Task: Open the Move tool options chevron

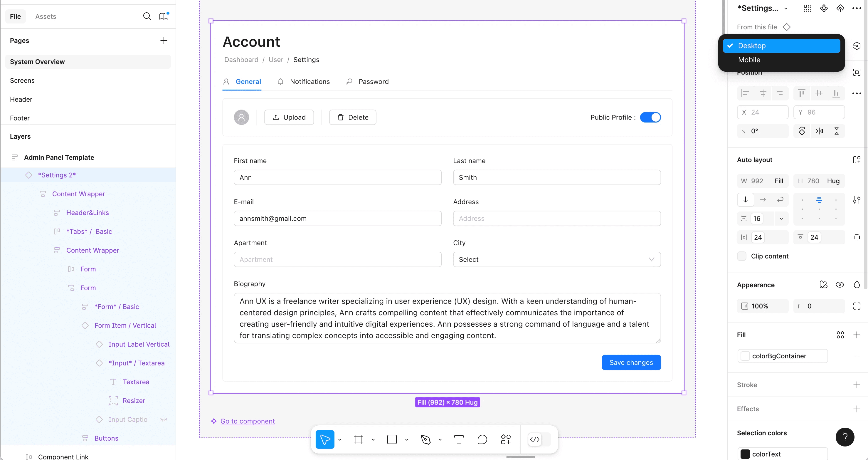Action: (x=340, y=439)
